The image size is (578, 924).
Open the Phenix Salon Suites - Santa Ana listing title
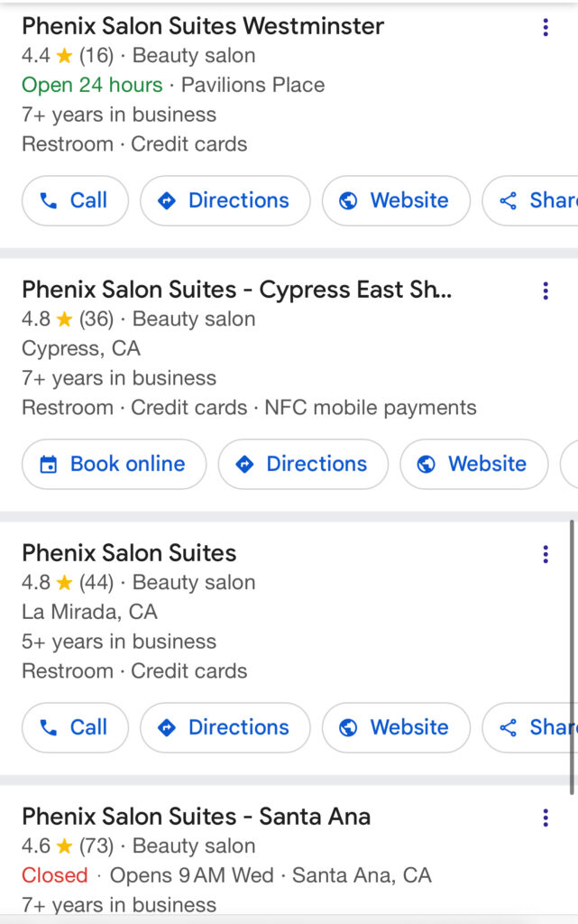[196, 817]
